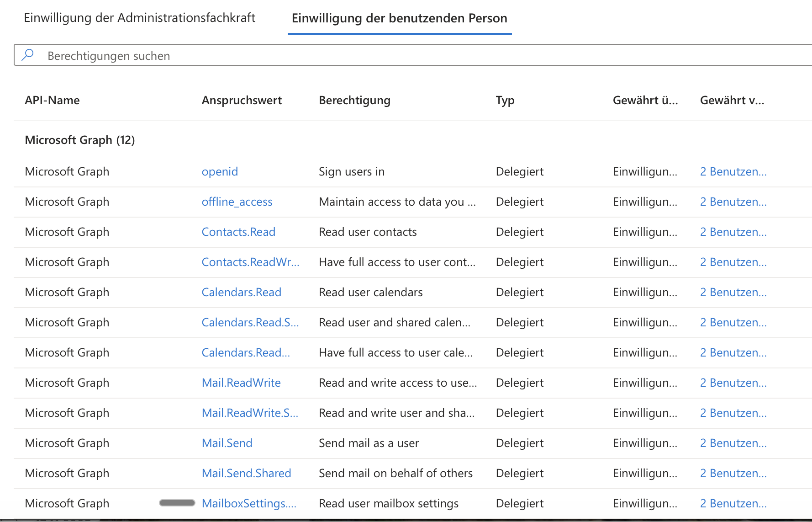Image resolution: width=812 pixels, height=522 pixels.
Task: Click the search magnifier icon
Action: [x=28, y=55]
